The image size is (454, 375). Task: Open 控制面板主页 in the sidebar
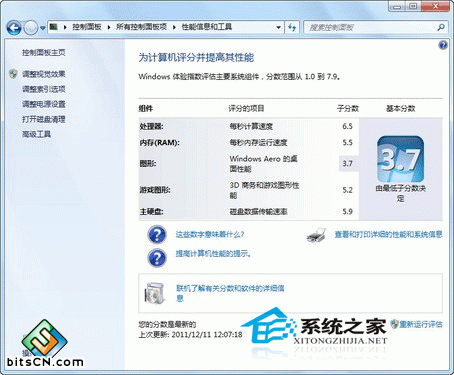click(x=44, y=53)
